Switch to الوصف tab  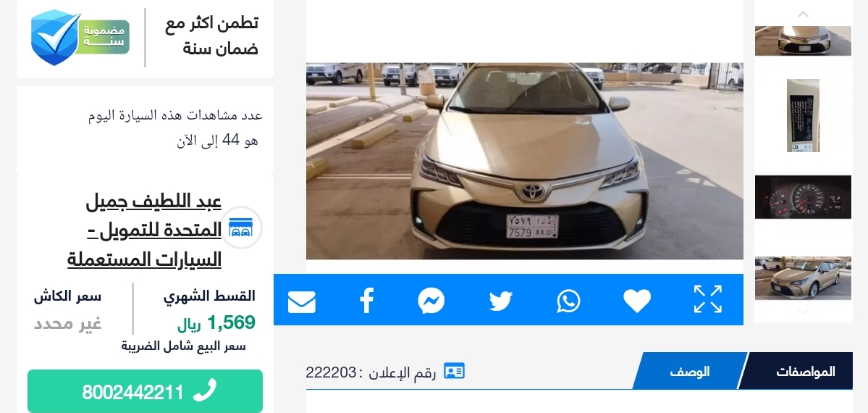[x=690, y=371]
